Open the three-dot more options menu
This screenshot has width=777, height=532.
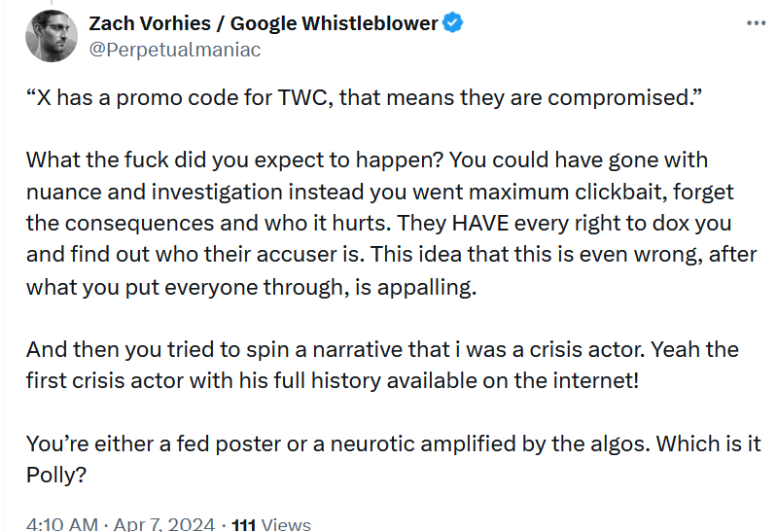[753, 23]
